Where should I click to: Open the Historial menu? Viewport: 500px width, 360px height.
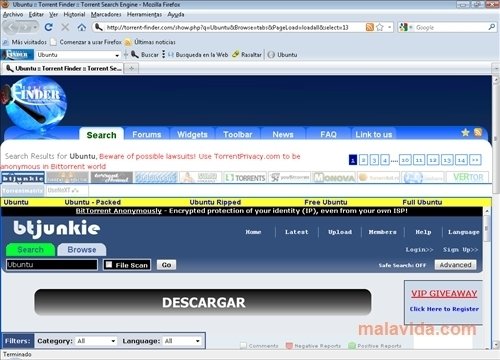tap(74, 14)
